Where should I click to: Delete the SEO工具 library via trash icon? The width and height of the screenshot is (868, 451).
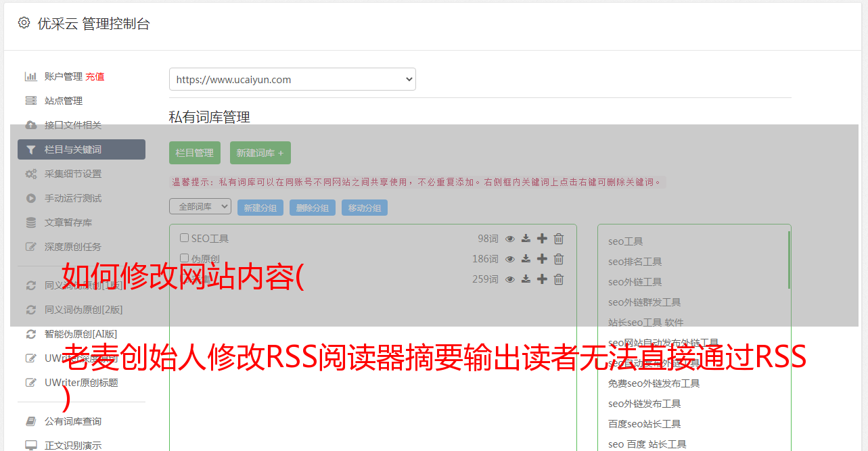[559, 239]
